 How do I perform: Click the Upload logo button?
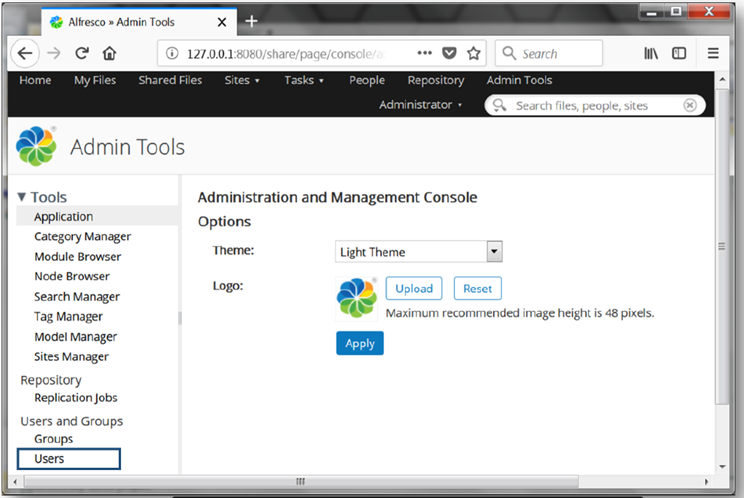(414, 288)
